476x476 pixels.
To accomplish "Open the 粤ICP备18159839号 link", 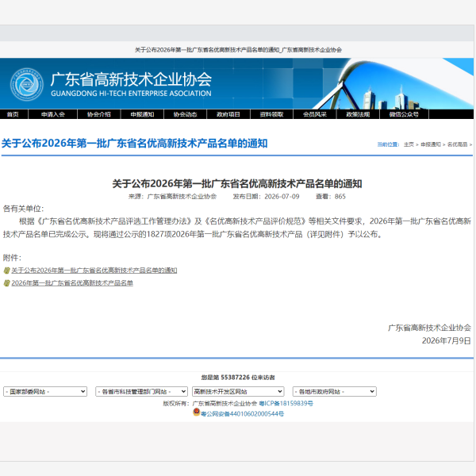I will point(286,404).
